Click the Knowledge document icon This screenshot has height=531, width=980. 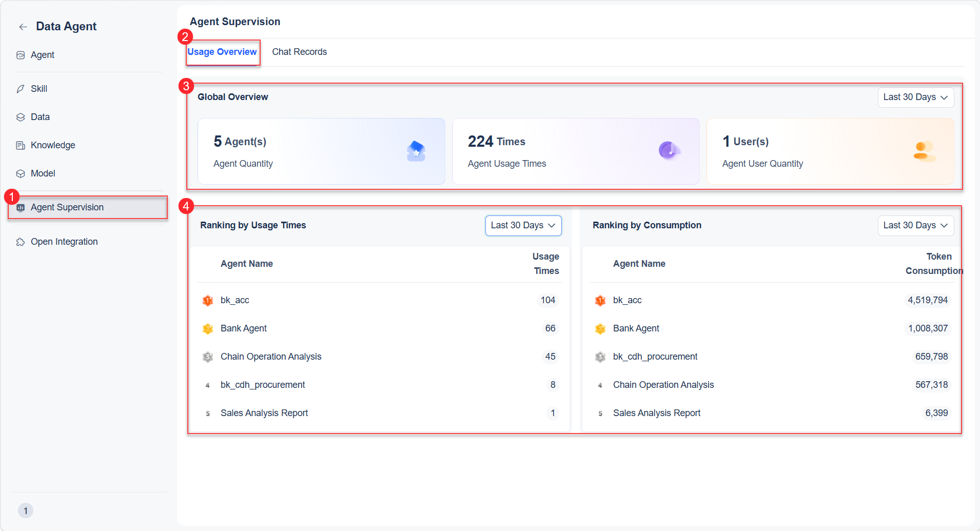[21, 145]
